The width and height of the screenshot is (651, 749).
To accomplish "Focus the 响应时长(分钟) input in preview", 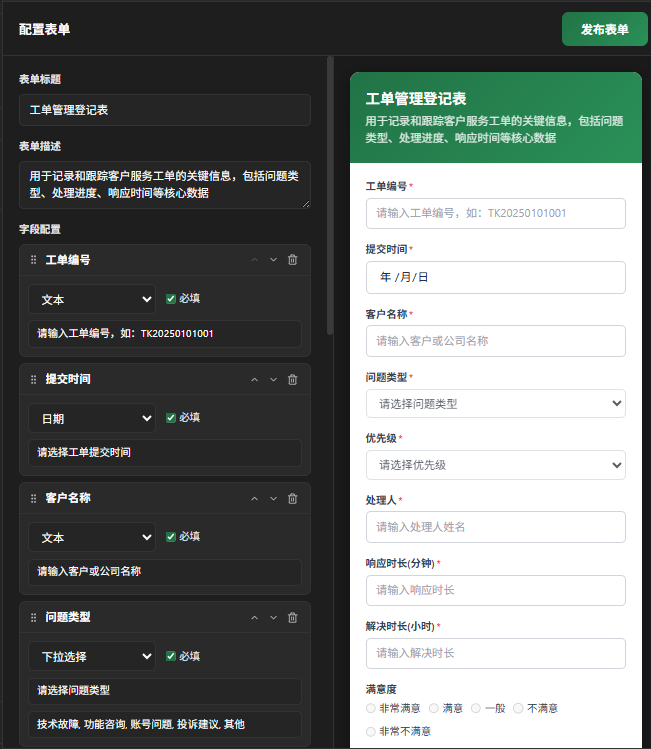I will (496, 590).
